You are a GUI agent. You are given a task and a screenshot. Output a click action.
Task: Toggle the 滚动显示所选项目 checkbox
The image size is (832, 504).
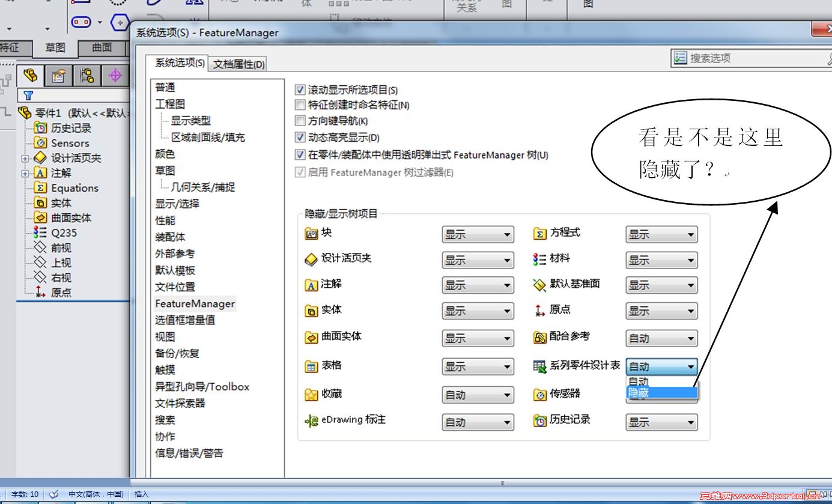(300, 90)
